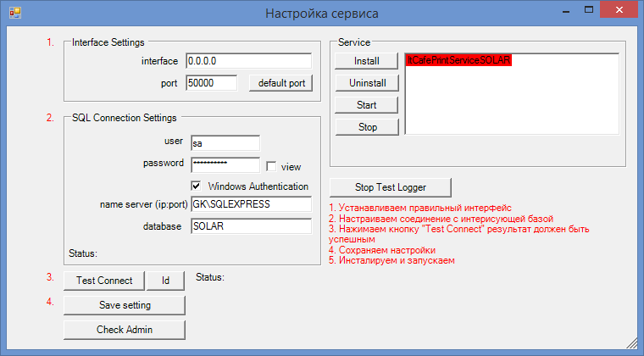
Task: Click the database name field
Action: pyautogui.click(x=251, y=227)
